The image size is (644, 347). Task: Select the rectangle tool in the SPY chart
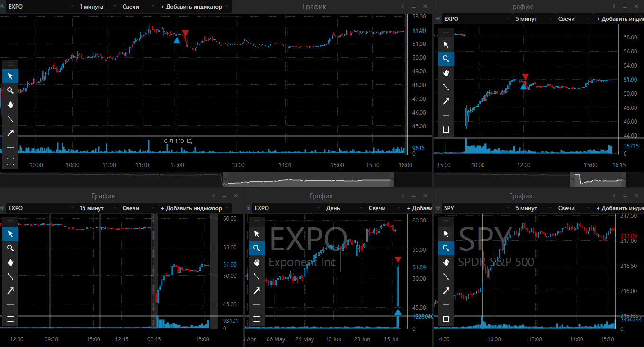446,319
